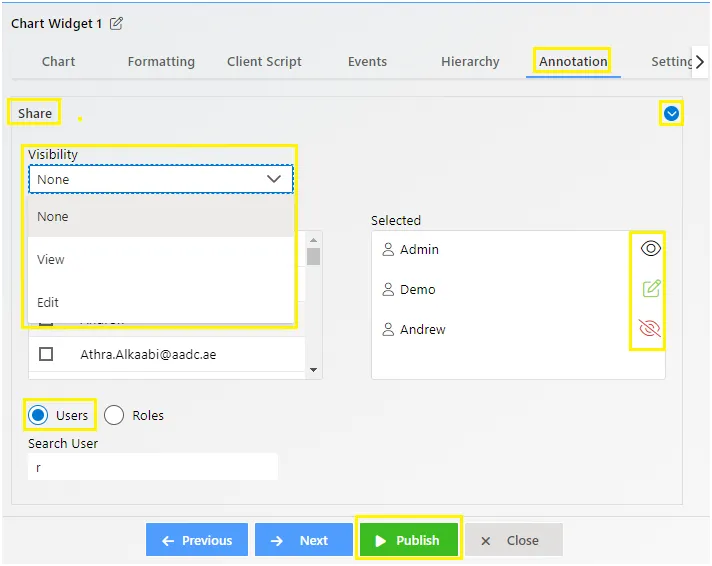Click the Previous button

[x=197, y=540]
